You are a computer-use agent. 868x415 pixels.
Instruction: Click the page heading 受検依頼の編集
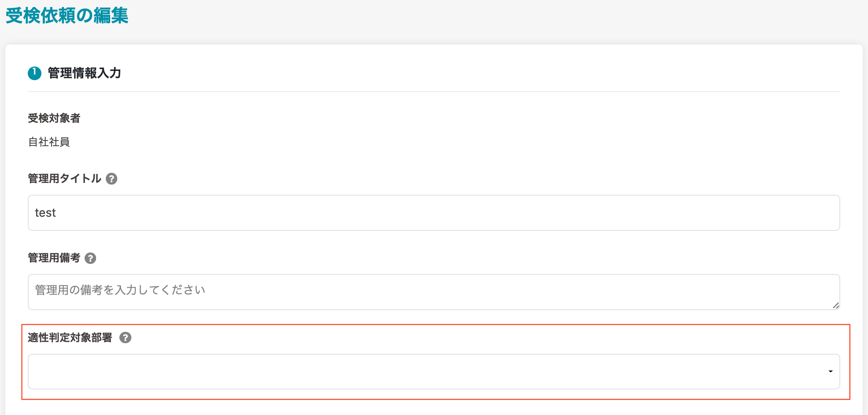(67, 16)
